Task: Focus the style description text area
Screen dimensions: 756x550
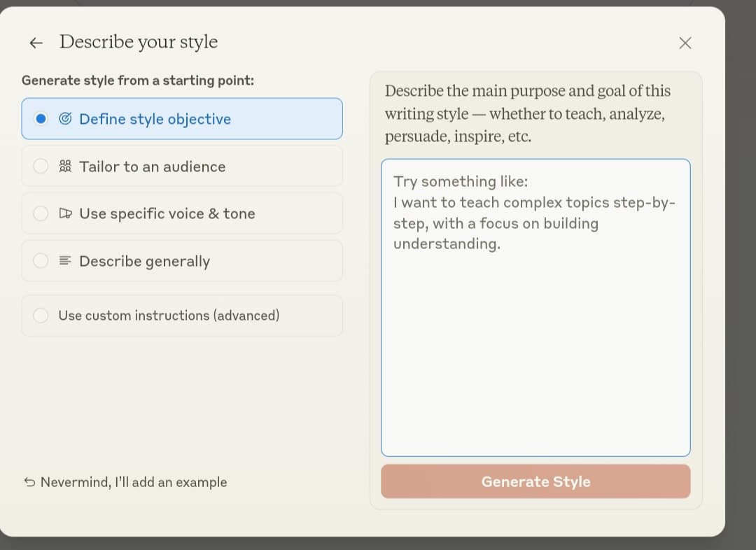Action: coord(535,307)
